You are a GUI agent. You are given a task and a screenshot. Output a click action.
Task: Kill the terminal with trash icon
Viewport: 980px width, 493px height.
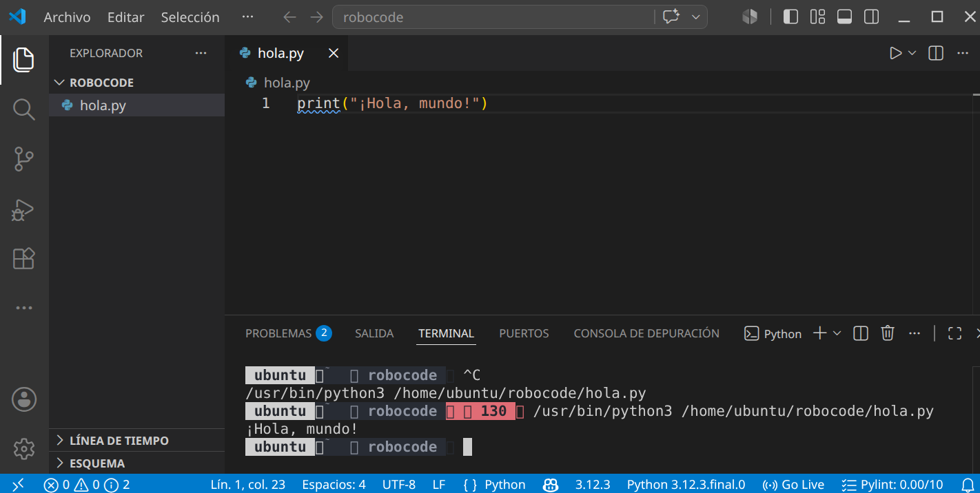coord(888,333)
